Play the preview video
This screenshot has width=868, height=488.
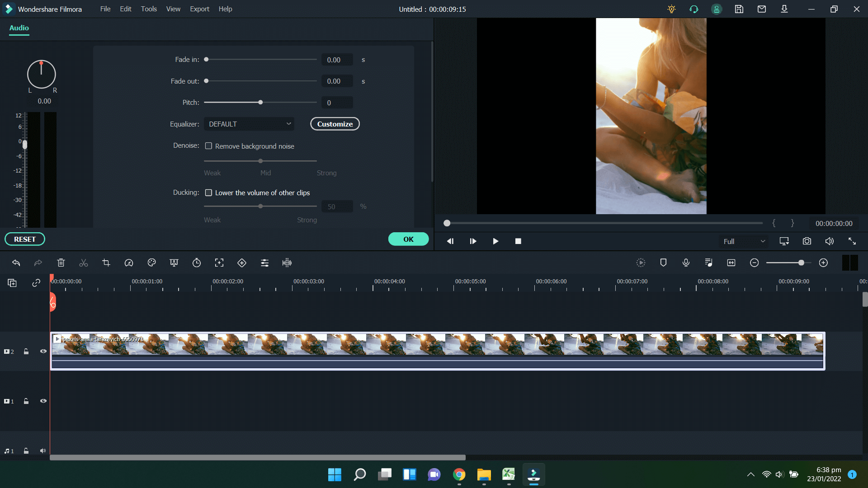pyautogui.click(x=495, y=241)
